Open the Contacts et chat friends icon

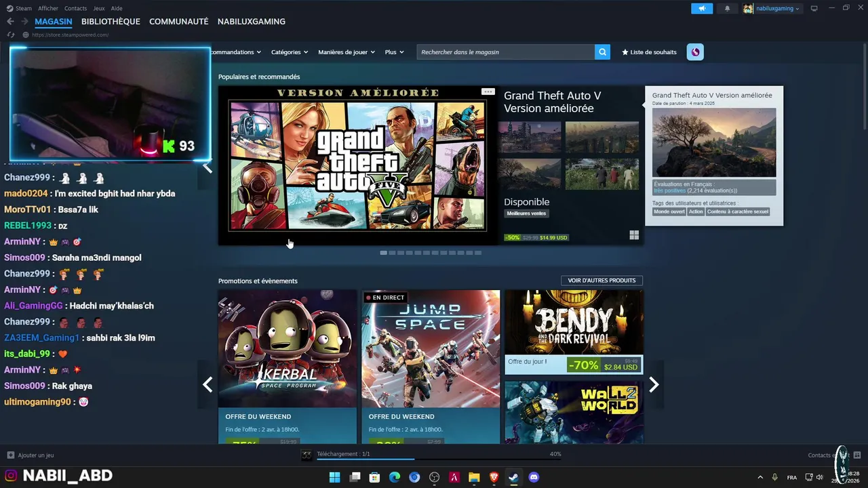click(x=857, y=455)
